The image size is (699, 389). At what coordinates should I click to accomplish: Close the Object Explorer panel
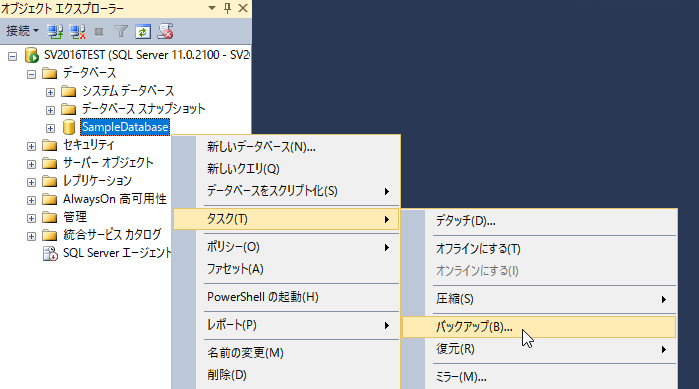(243, 8)
